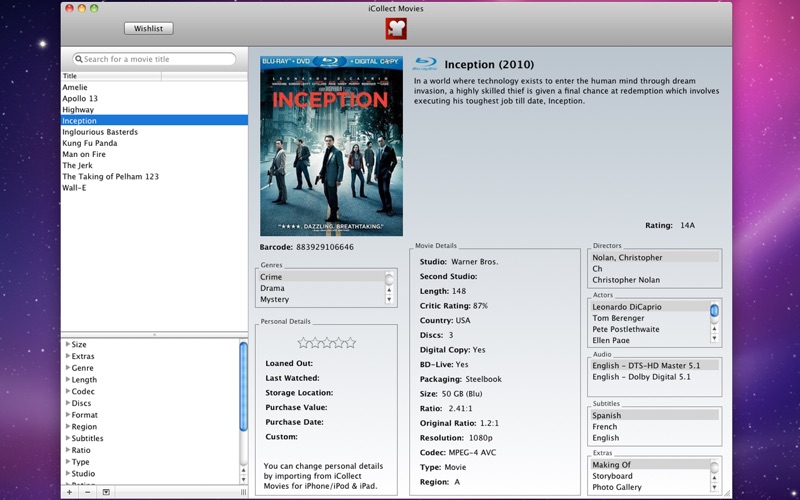Select The Taking of Pelham 123

coord(154,177)
